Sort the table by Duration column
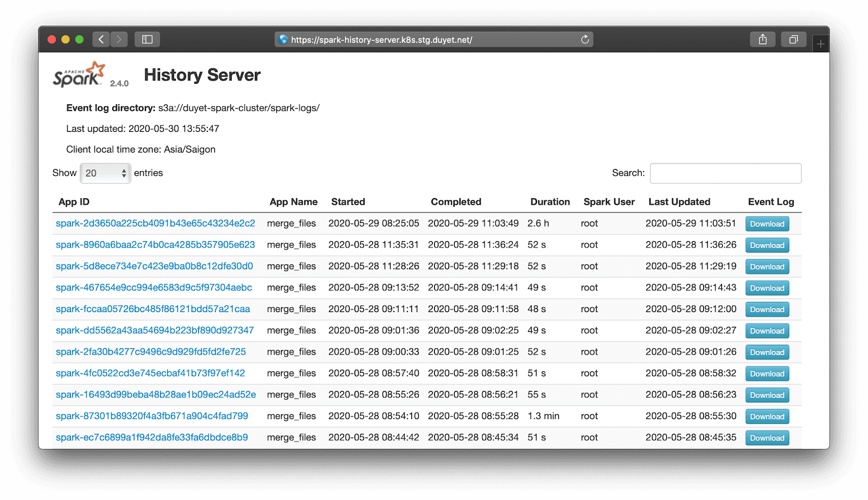868x500 pixels. coord(550,201)
